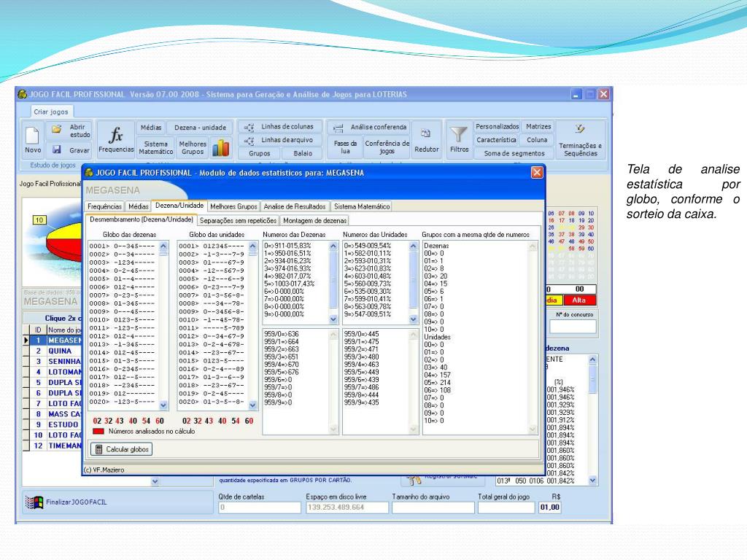Screen dimensions: 747x560
Task: Click the Espaço em disco livre field
Action: [347, 507]
